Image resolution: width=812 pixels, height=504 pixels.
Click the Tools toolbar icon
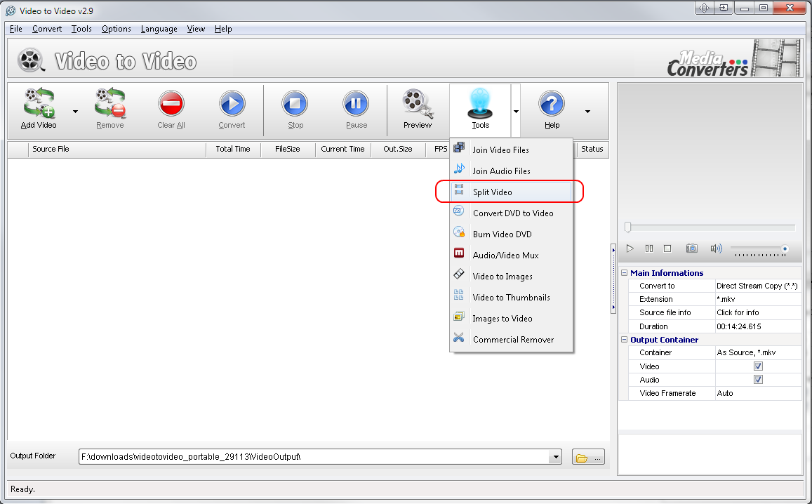[x=480, y=104]
